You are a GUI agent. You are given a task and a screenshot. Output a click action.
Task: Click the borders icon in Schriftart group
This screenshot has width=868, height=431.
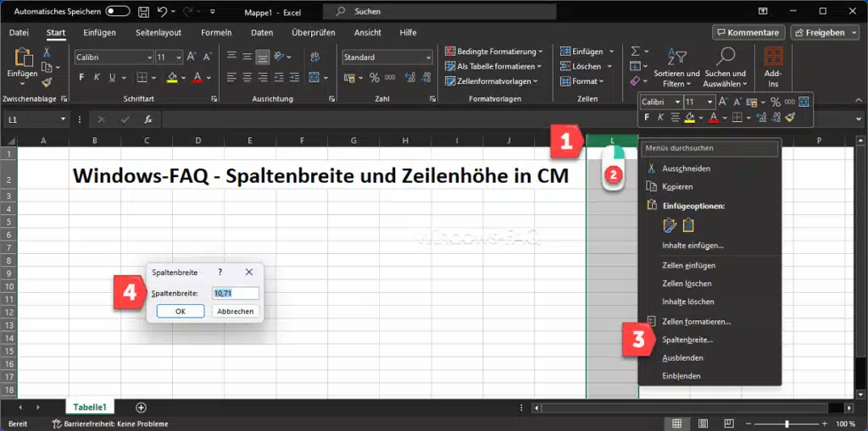(142, 77)
